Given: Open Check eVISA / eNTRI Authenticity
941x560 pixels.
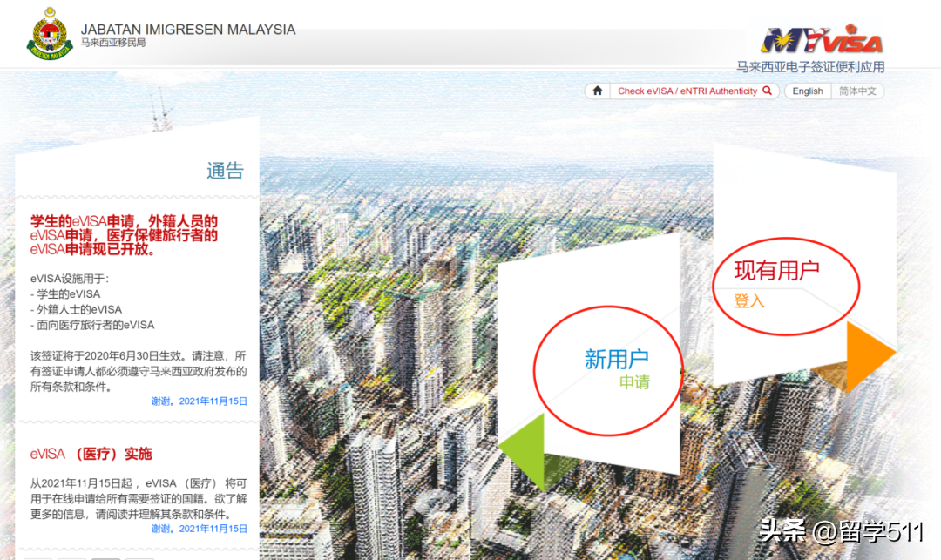Looking at the screenshot, I should pos(687,91).
